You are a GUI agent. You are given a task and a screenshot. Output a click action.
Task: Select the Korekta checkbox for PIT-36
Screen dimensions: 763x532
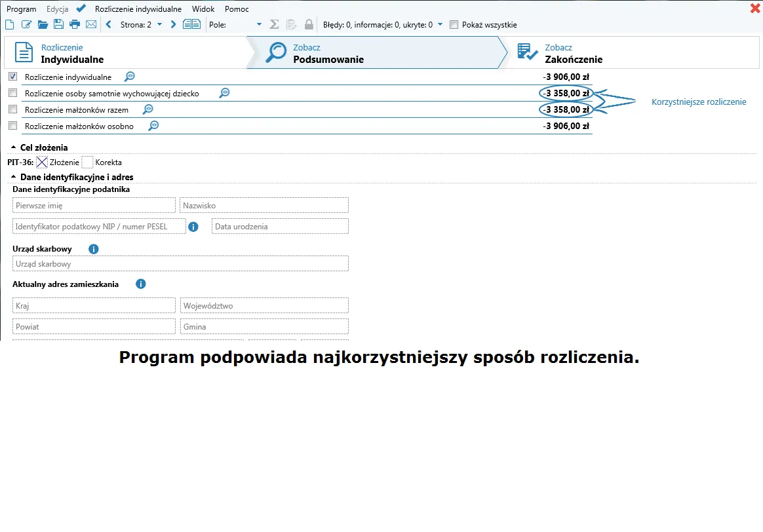(x=87, y=162)
